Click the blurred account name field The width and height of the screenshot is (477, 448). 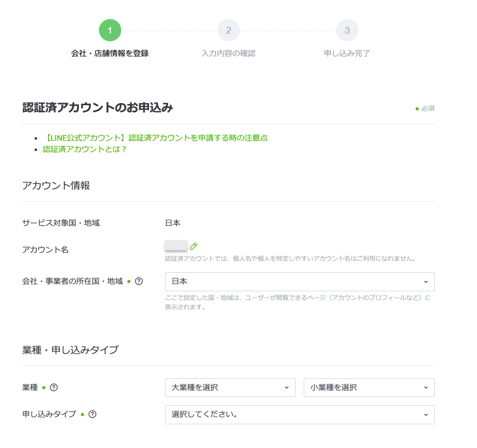point(175,246)
